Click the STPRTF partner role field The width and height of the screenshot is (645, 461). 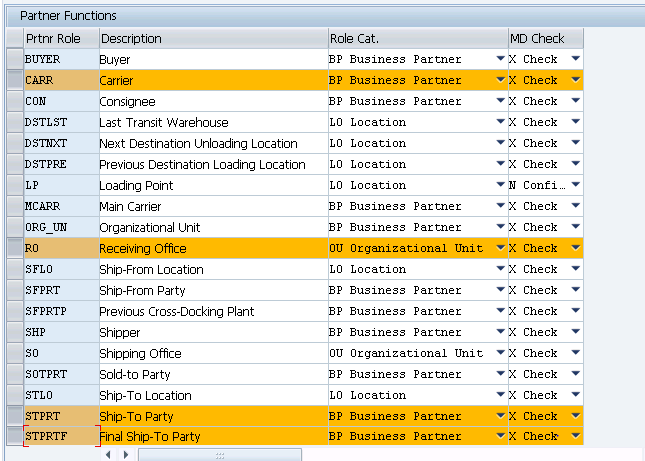point(61,436)
